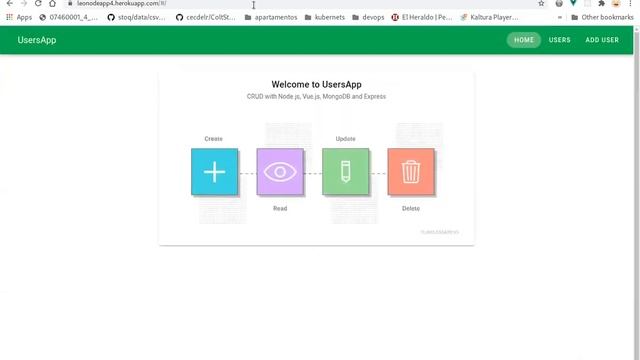Open the El Heraldo bookmark
The image size is (640, 360).
click(x=422, y=17)
